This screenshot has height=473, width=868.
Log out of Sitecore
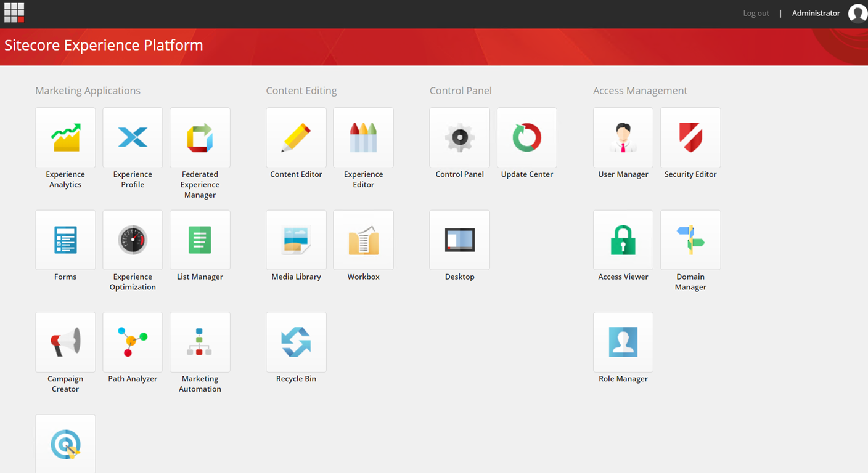click(756, 13)
